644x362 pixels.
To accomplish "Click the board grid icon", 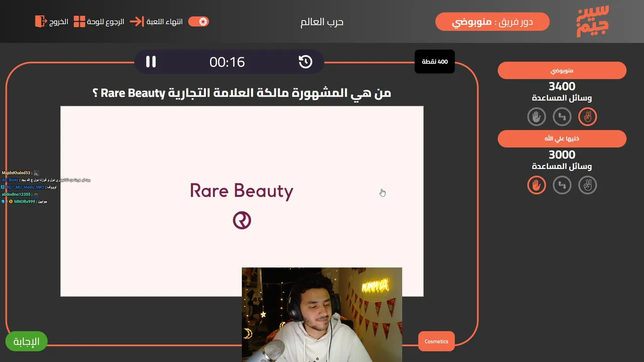I will (79, 21).
